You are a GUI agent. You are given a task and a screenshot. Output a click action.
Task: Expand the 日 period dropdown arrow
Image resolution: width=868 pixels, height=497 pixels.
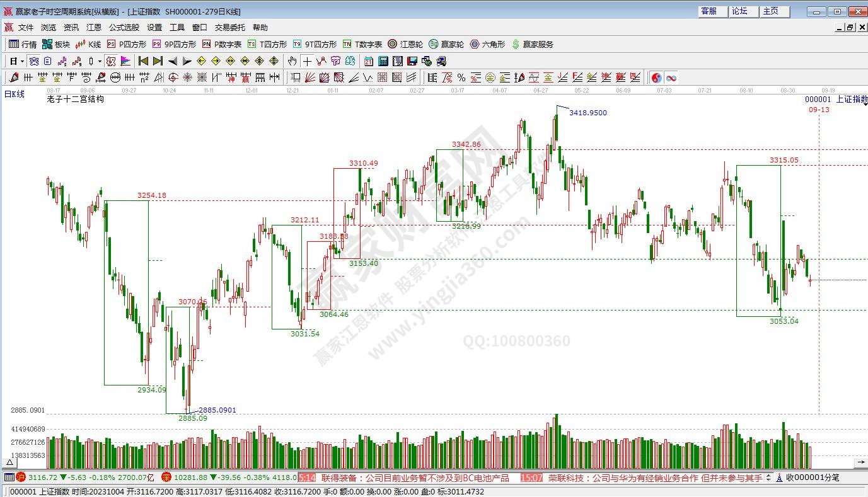pyautogui.click(x=22, y=61)
